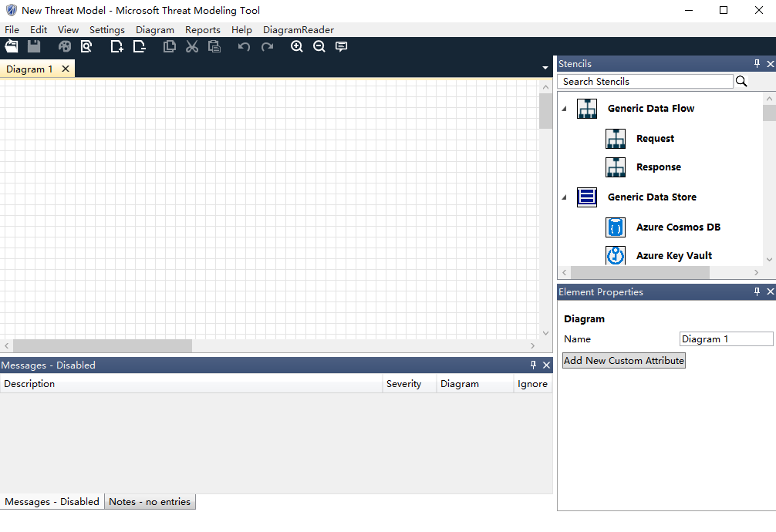
Task: Select the Azure Key Vault stencil
Action: pyautogui.click(x=673, y=256)
